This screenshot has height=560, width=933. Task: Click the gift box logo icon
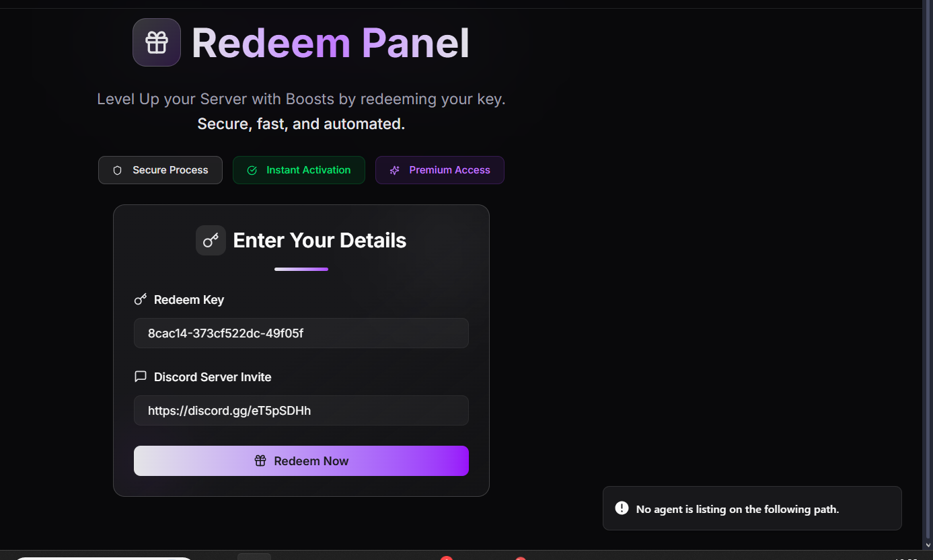[x=157, y=42]
